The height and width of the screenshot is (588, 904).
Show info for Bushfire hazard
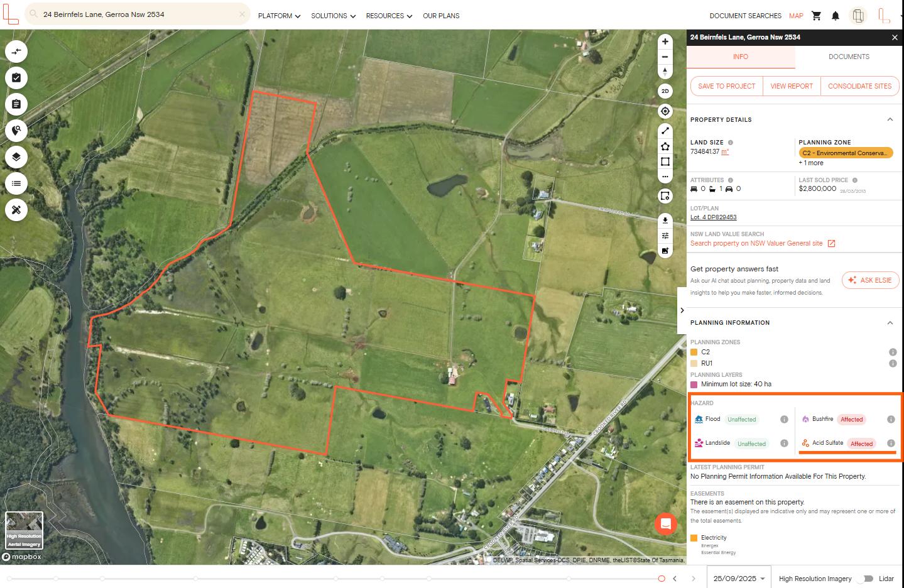click(x=891, y=420)
